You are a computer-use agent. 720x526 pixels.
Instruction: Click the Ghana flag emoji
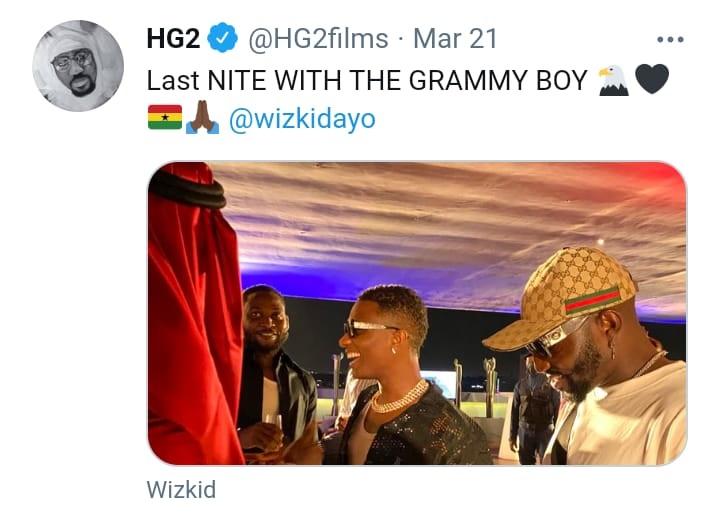[165, 119]
